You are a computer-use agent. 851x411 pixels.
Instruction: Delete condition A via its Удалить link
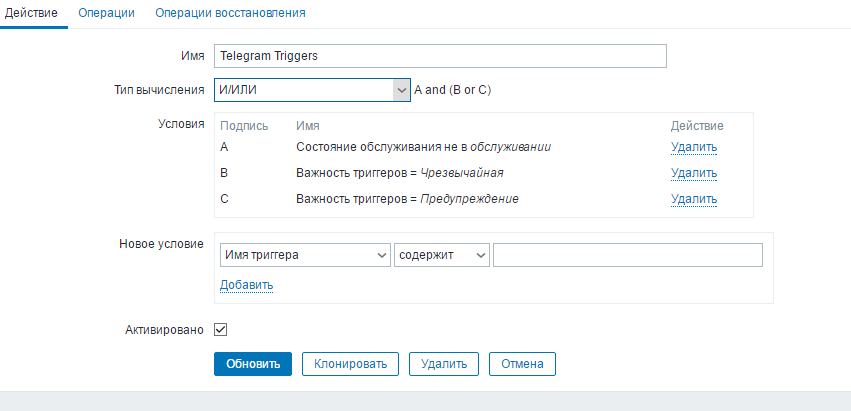click(694, 147)
